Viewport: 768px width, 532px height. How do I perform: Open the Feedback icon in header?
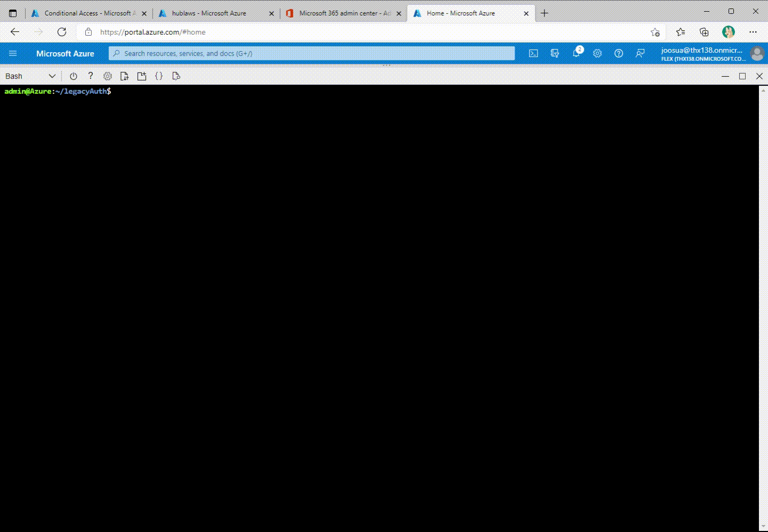640,53
